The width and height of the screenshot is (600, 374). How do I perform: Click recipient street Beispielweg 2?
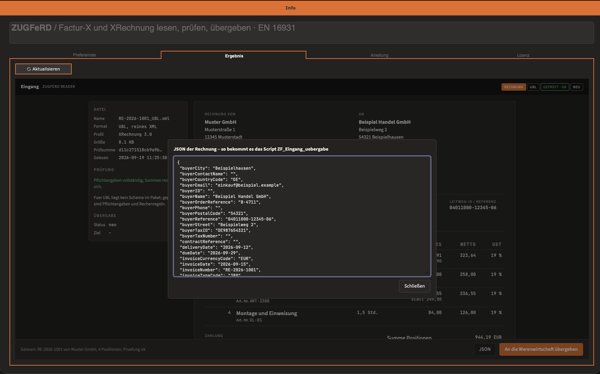pos(373,130)
